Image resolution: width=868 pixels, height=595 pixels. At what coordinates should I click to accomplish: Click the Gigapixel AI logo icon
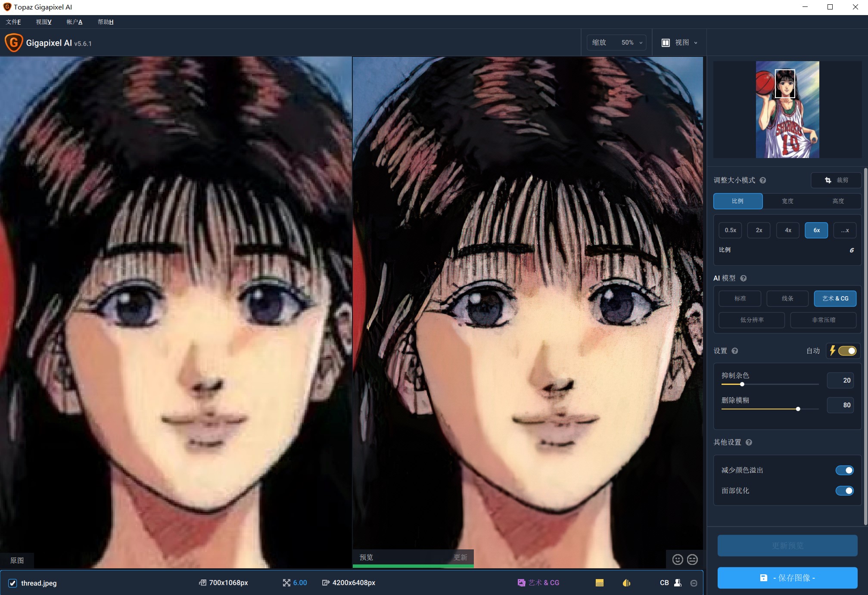[13, 43]
